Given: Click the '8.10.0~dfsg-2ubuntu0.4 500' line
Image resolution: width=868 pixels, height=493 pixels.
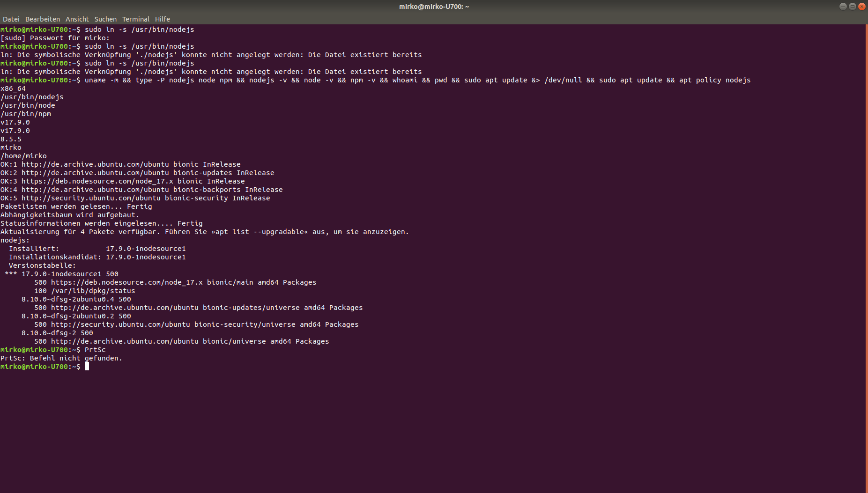Looking at the screenshot, I should point(76,299).
